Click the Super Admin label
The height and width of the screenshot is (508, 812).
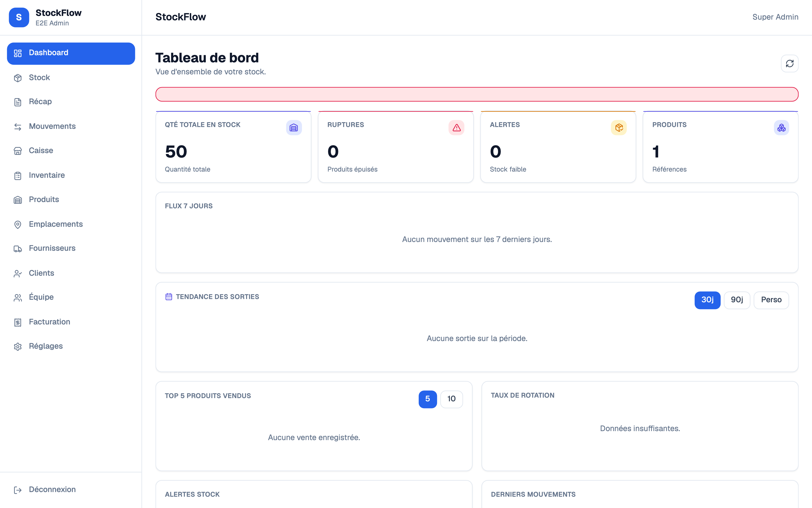tap(775, 17)
